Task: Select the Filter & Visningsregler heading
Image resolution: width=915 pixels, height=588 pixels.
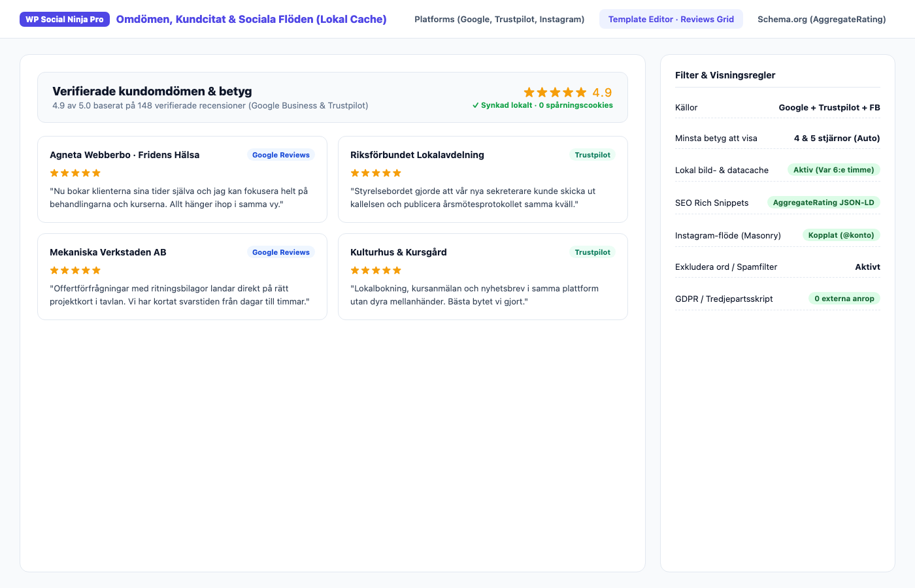Action: point(725,75)
